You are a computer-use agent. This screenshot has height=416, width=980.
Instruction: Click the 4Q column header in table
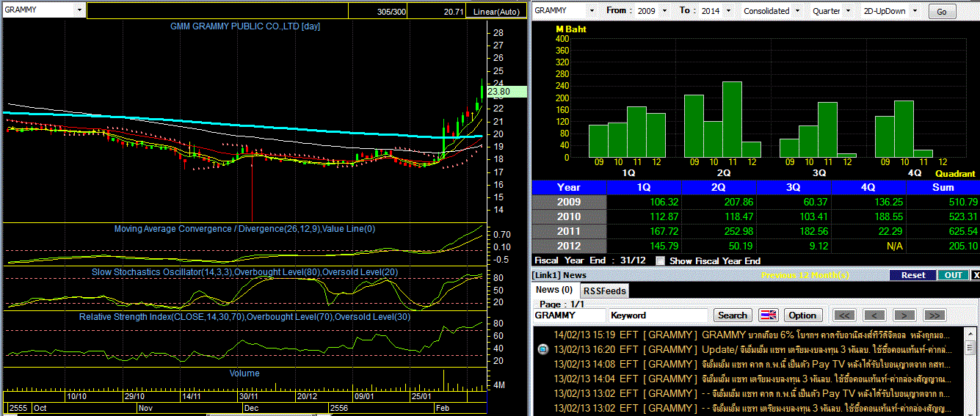[x=869, y=187]
